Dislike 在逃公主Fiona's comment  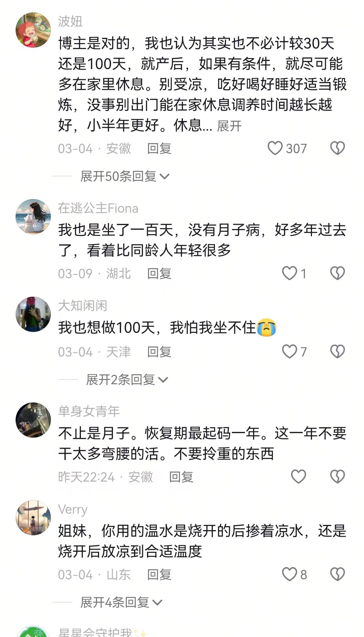[x=337, y=273]
